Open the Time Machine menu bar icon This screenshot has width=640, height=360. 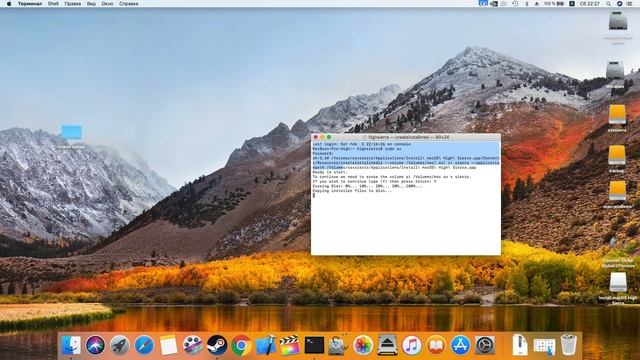coord(516,4)
